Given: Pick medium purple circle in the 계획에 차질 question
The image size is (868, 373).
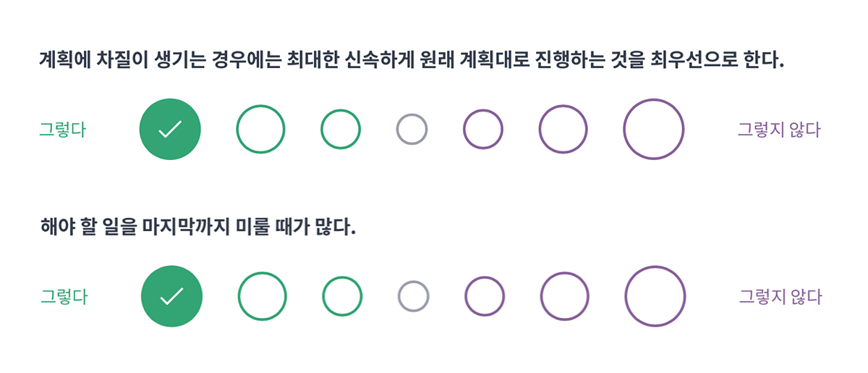Looking at the screenshot, I should tap(563, 129).
